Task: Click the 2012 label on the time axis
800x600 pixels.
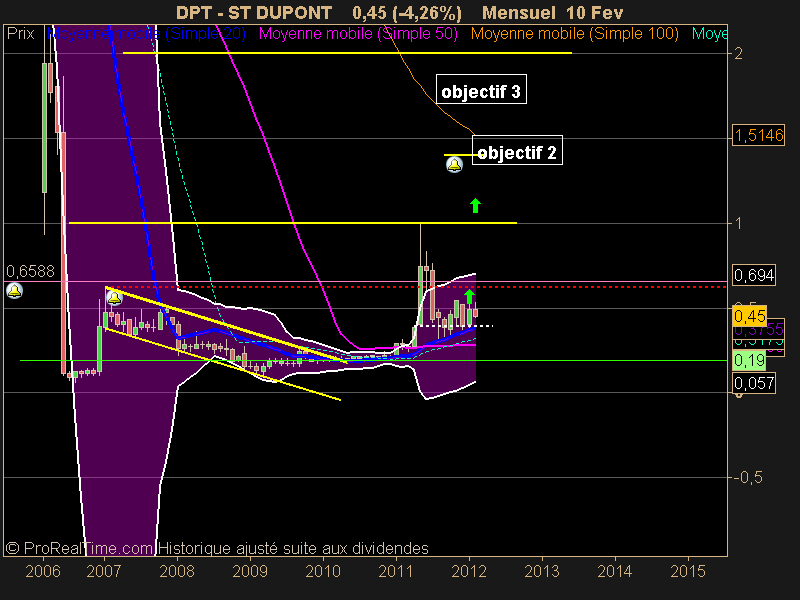Action: coord(469,571)
